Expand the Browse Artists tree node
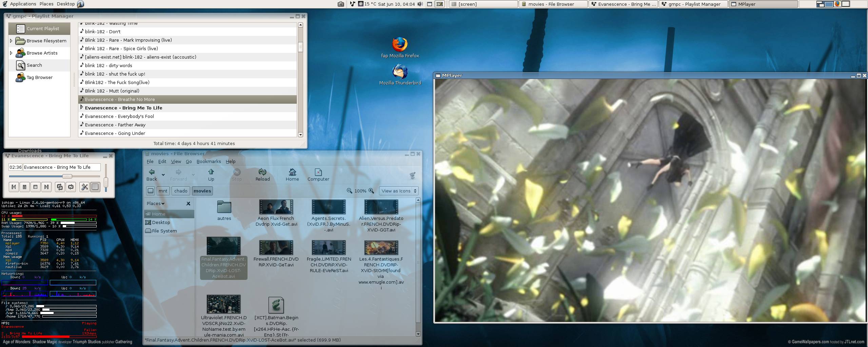 click(x=11, y=53)
